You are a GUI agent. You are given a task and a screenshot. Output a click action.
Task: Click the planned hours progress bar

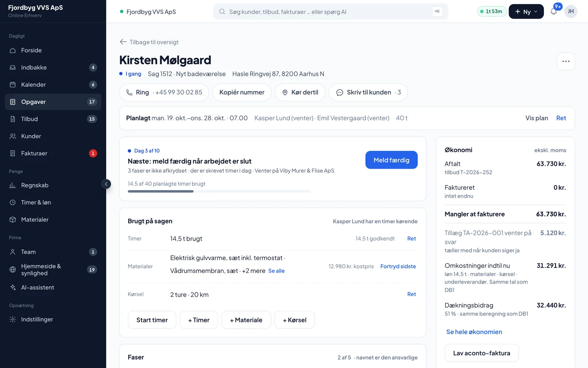point(219,191)
